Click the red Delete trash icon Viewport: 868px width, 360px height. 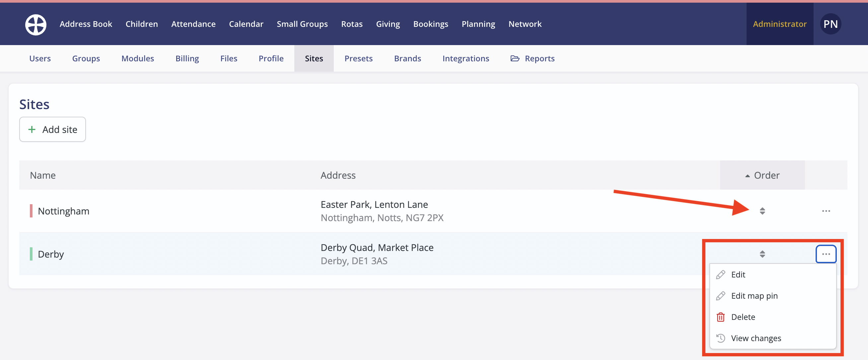(720, 317)
